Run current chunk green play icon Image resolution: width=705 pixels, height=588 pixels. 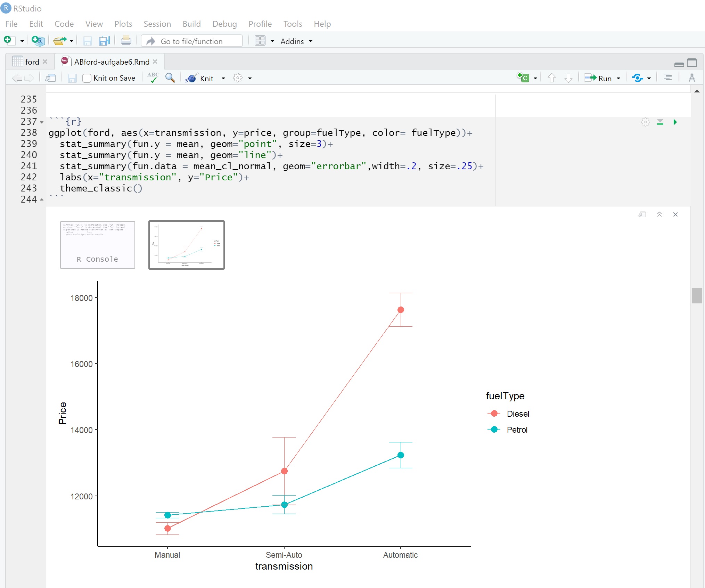coord(675,122)
